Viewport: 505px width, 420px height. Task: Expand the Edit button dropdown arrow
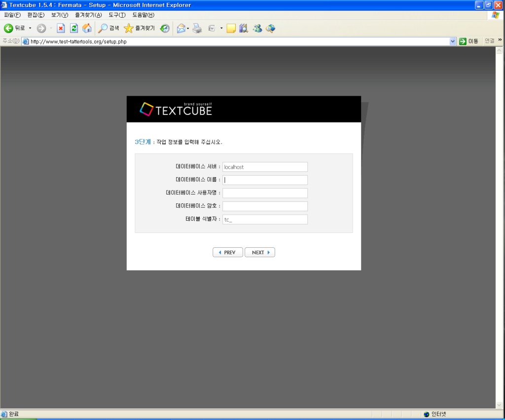coord(221,28)
